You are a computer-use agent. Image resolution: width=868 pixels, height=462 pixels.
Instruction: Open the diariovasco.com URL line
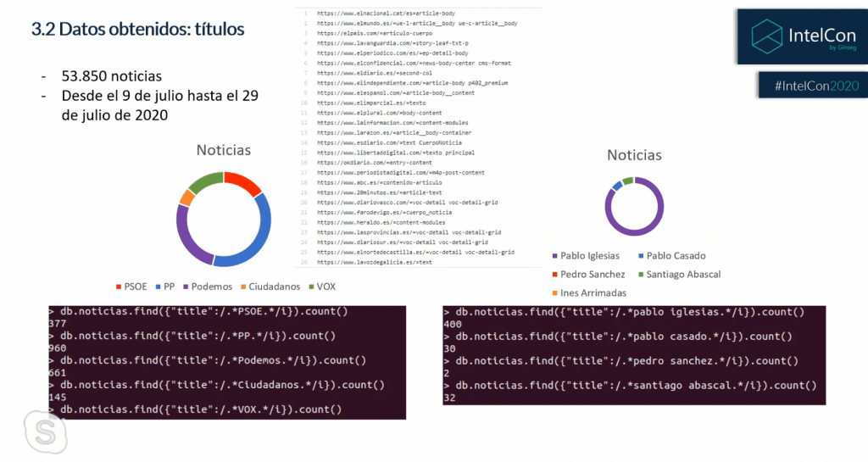coord(407,203)
